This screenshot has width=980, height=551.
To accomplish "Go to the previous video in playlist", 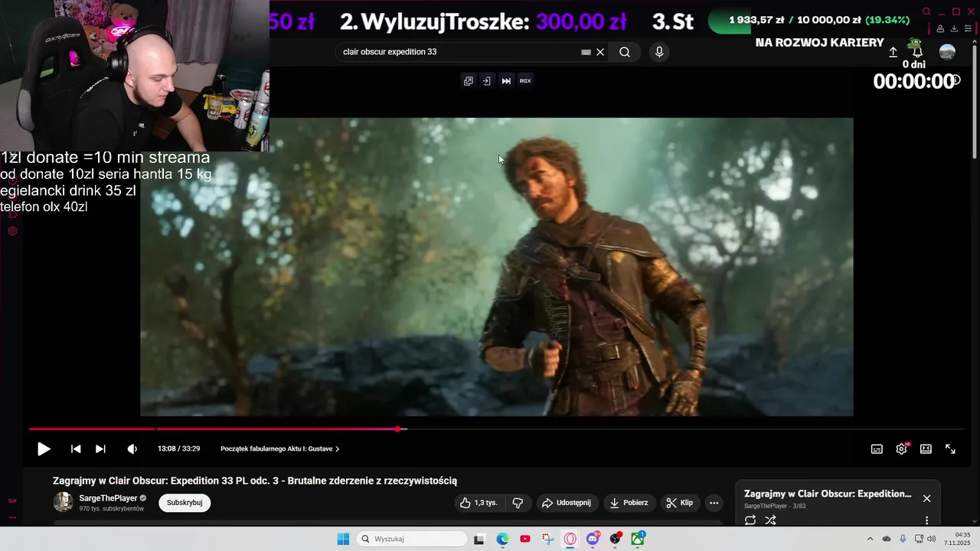I will [76, 449].
